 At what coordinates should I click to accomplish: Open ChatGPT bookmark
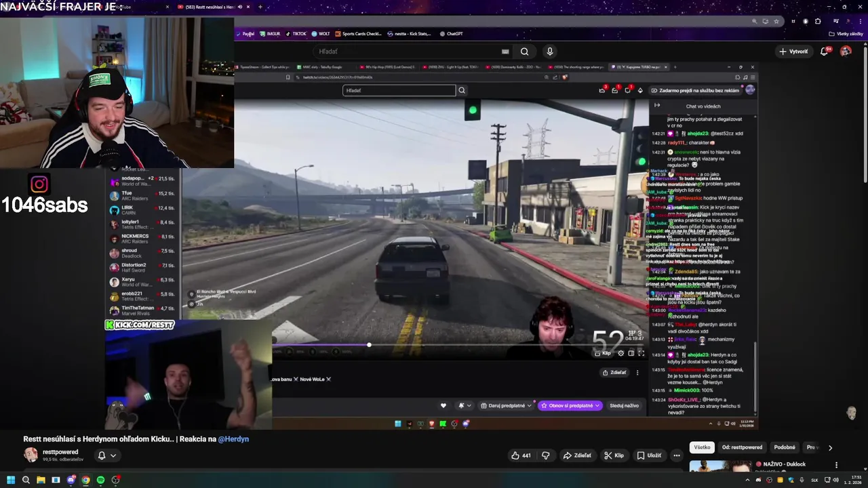(452, 33)
